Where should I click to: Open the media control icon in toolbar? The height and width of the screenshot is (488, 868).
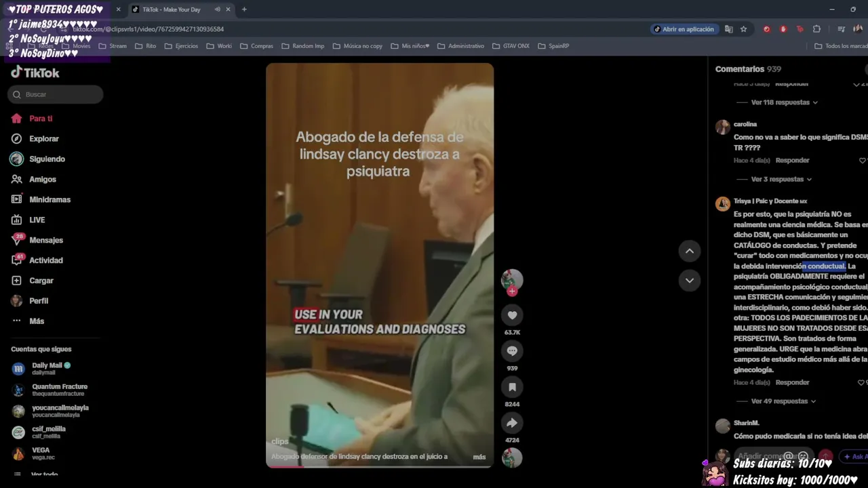point(841,29)
